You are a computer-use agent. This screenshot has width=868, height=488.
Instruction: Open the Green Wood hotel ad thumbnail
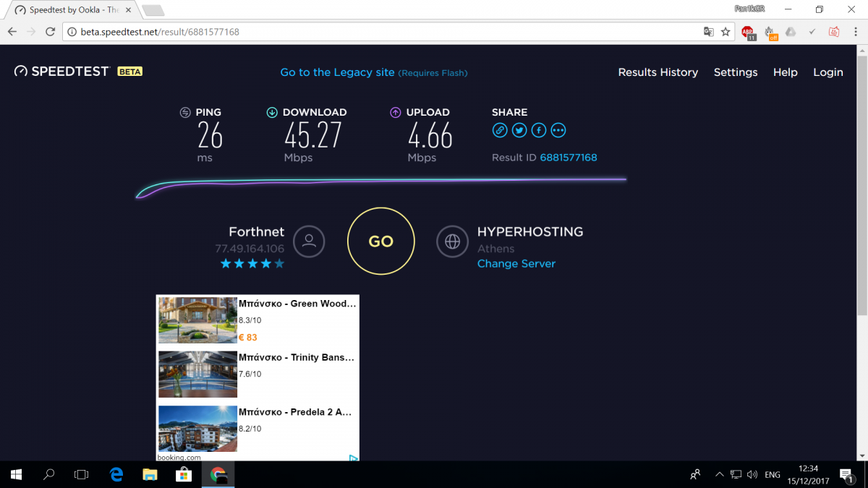click(x=197, y=320)
